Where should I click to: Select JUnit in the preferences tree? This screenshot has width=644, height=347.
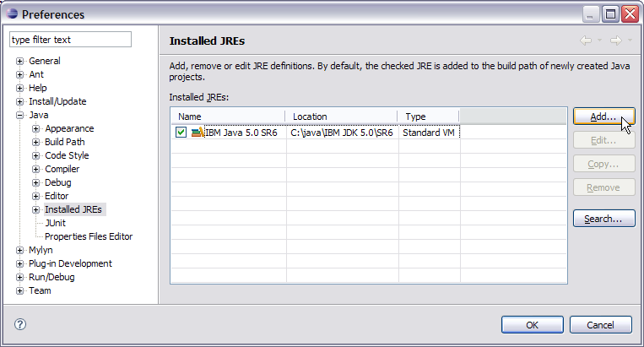[55, 223]
